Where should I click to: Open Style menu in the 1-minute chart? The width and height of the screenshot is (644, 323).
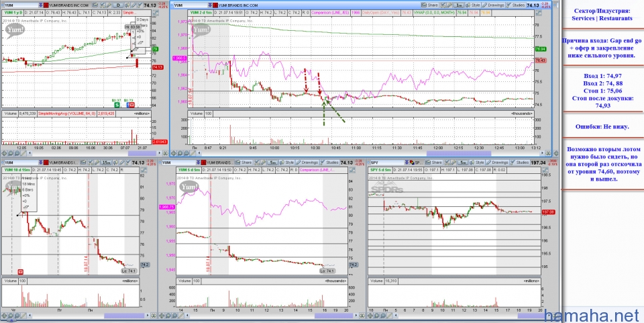point(473,5)
